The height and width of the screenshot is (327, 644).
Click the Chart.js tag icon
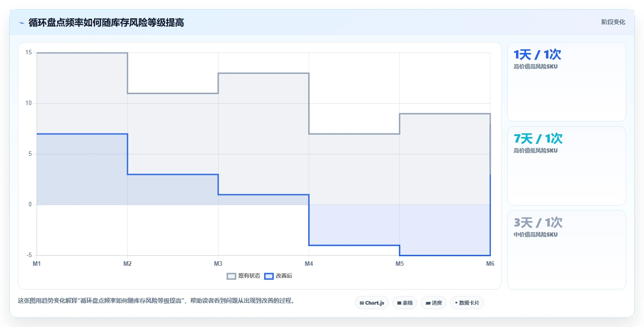(x=362, y=303)
